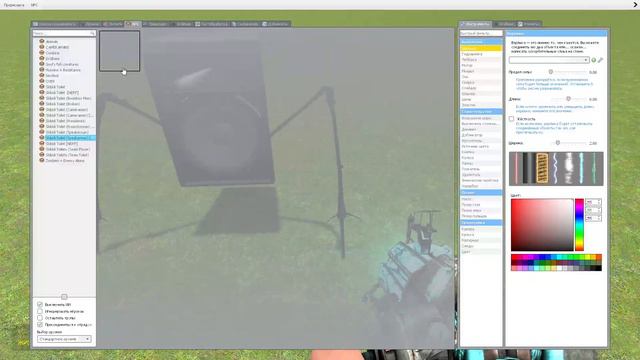
Task: Click the NPC tab icon
Action: (x=128, y=24)
